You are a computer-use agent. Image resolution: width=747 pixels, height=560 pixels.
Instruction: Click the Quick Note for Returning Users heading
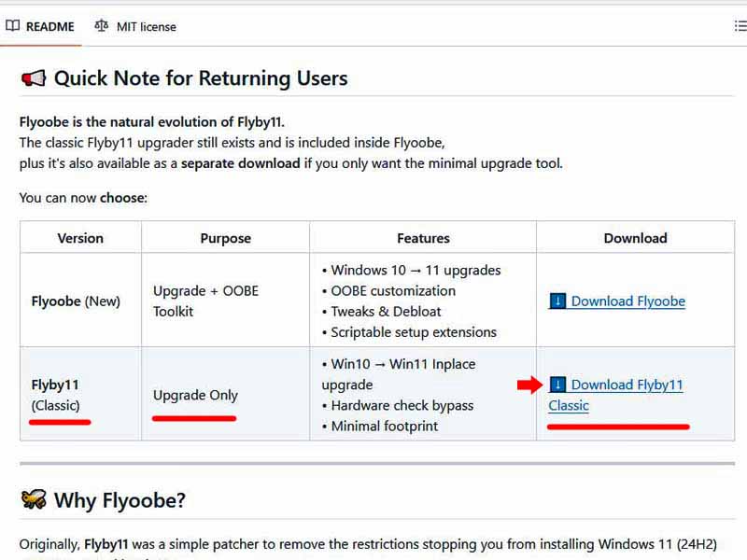201,78
